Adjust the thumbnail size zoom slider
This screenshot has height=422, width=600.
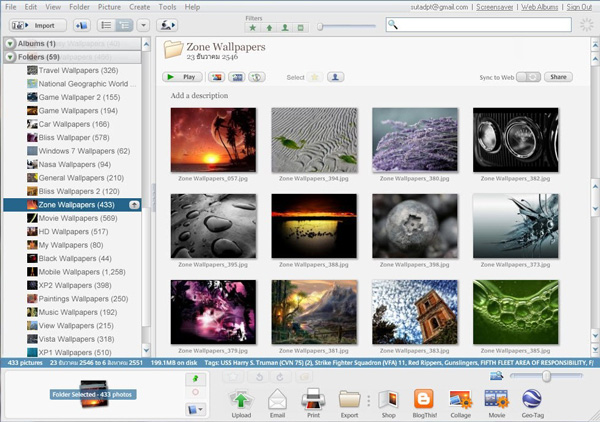point(546,376)
